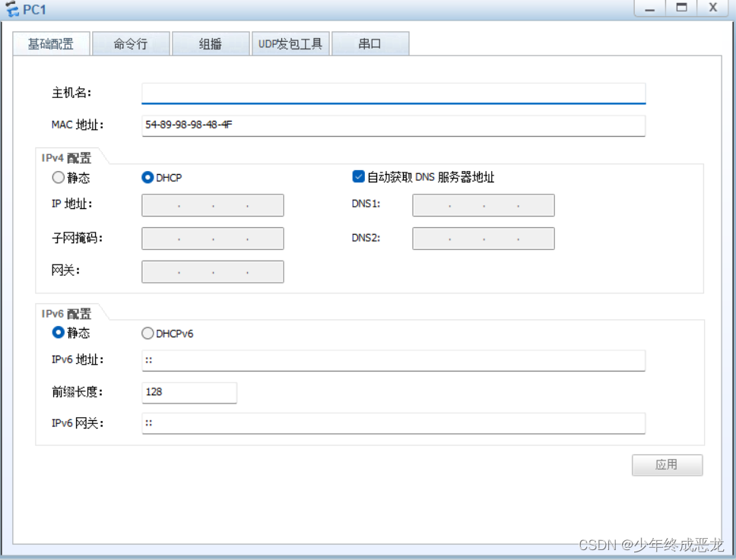Screen dimensions: 736x560
Task: Click the IPv4 网关 input field
Action: 213,272
